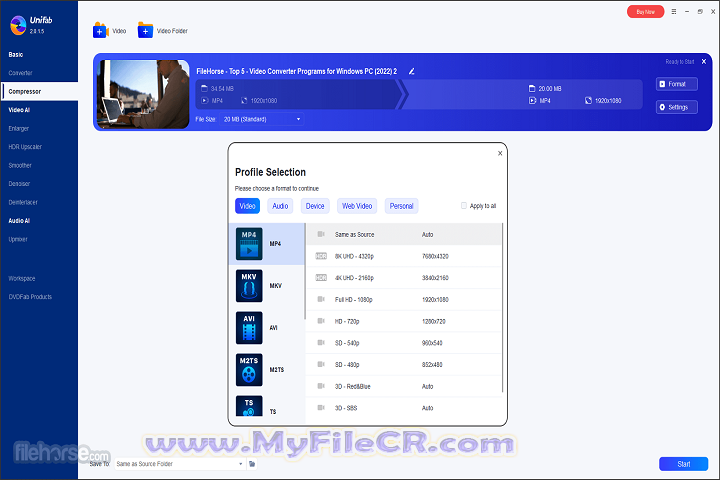The height and width of the screenshot is (480, 720).
Task: Click camera icon beside Full HD - 1080p
Action: (321, 299)
